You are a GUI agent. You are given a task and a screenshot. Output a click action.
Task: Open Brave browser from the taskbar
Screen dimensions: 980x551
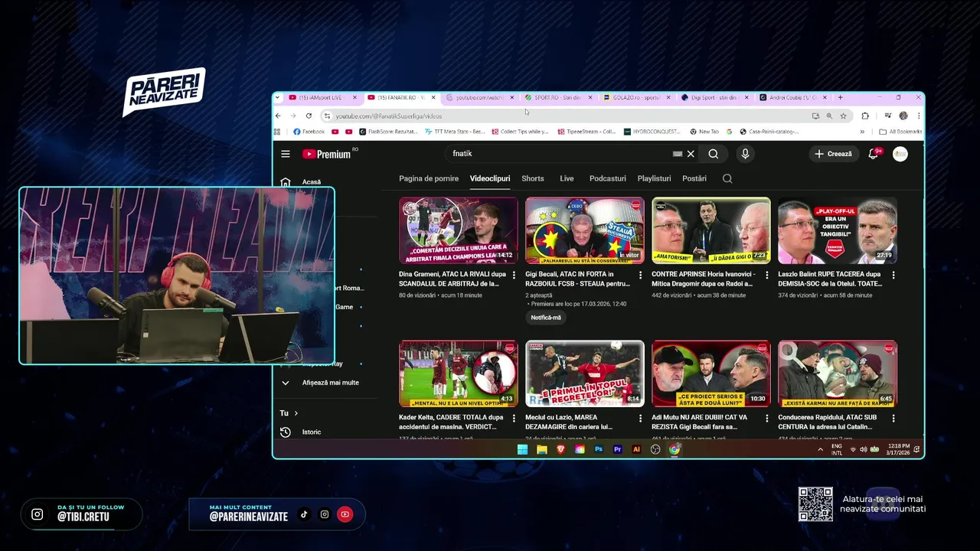click(560, 449)
